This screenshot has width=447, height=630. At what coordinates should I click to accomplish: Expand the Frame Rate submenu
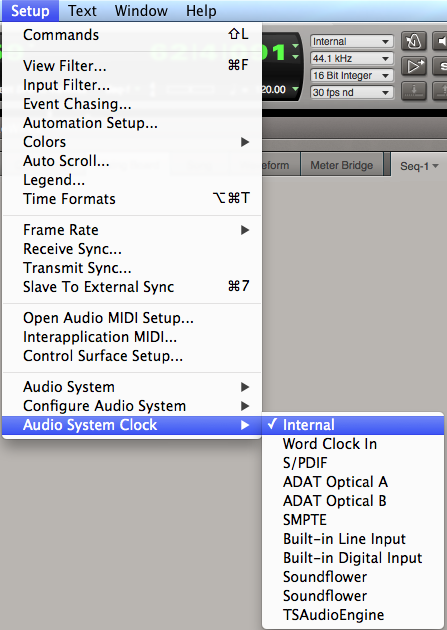coord(132,230)
